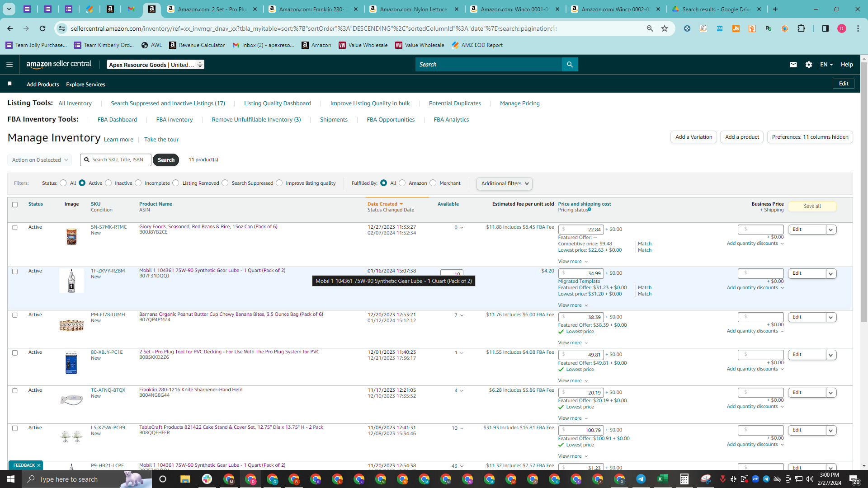Open Telegram from the taskbar
Image resolution: width=868 pixels, height=488 pixels.
pyautogui.click(x=641, y=479)
